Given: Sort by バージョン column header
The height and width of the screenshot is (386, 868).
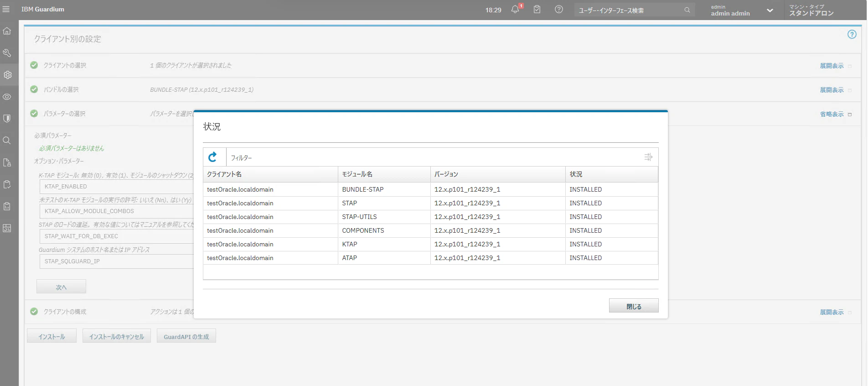Looking at the screenshot, I should 498,174.
